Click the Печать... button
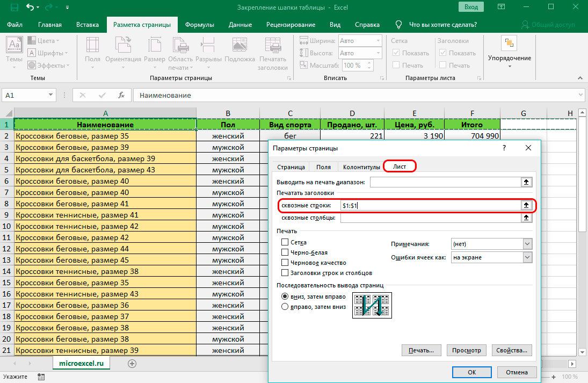The width and height of the screenshot is (588, 383). point(421,350)
